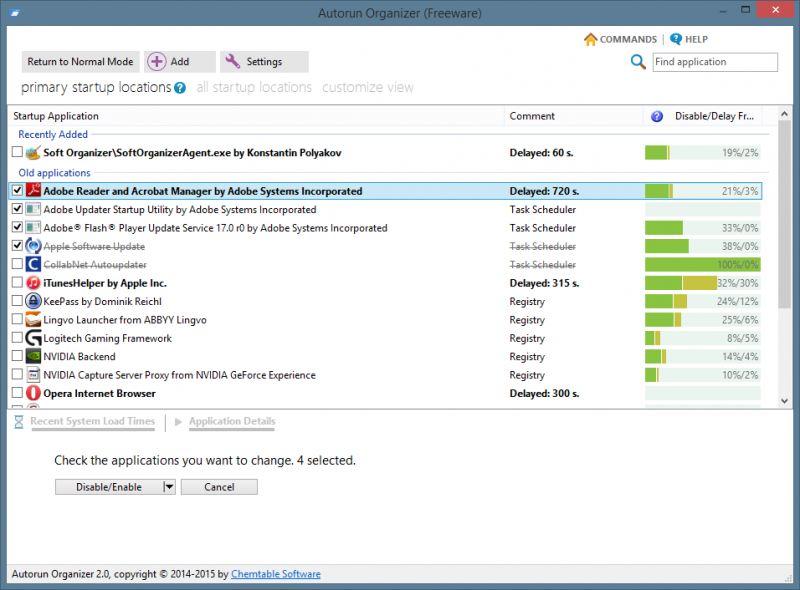This screenshot has height=590, width=800.
Task: Open the Chemtable Software link
Action: point(276,574)
